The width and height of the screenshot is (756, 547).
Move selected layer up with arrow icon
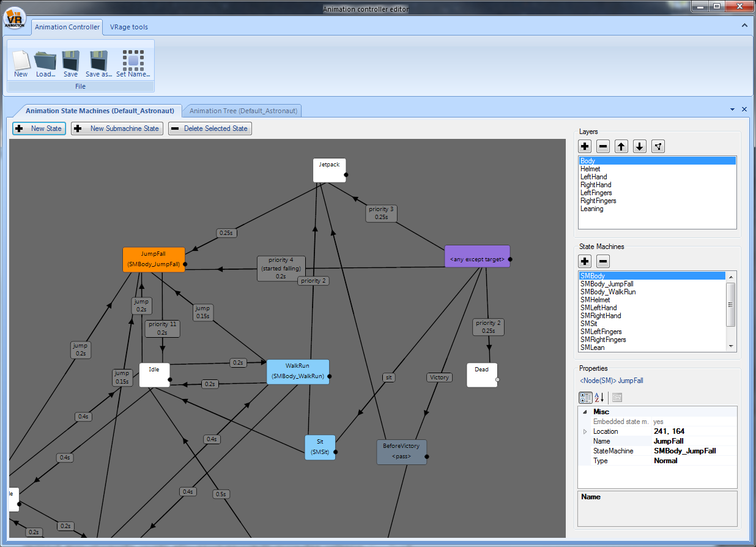(621, 146)
